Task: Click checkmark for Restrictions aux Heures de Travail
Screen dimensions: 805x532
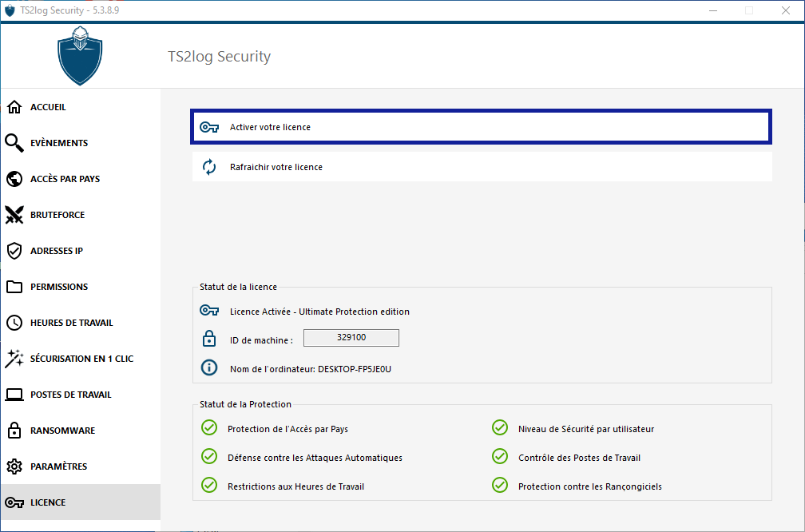Action: [209, 485]
